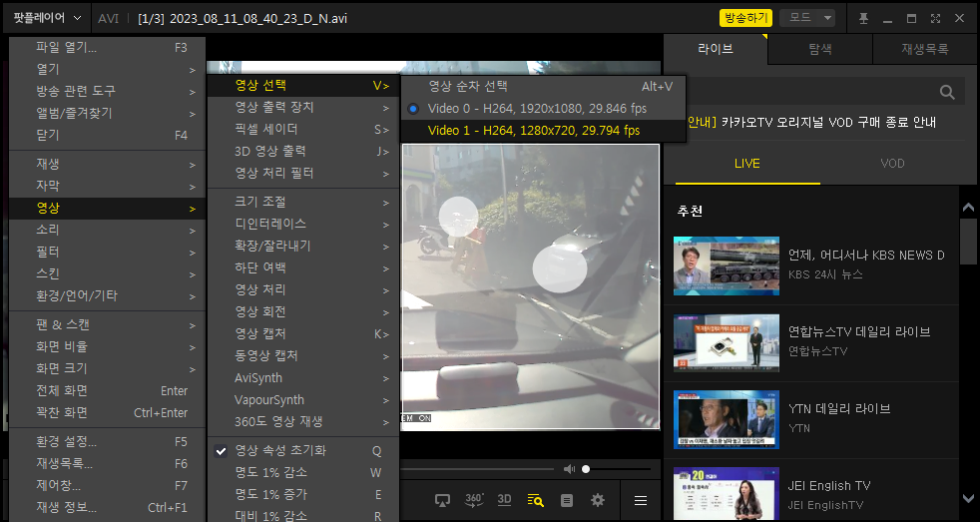The image size is (980, 522).
Task: Select the VOD tab
Action: click(x=892, y=164)
